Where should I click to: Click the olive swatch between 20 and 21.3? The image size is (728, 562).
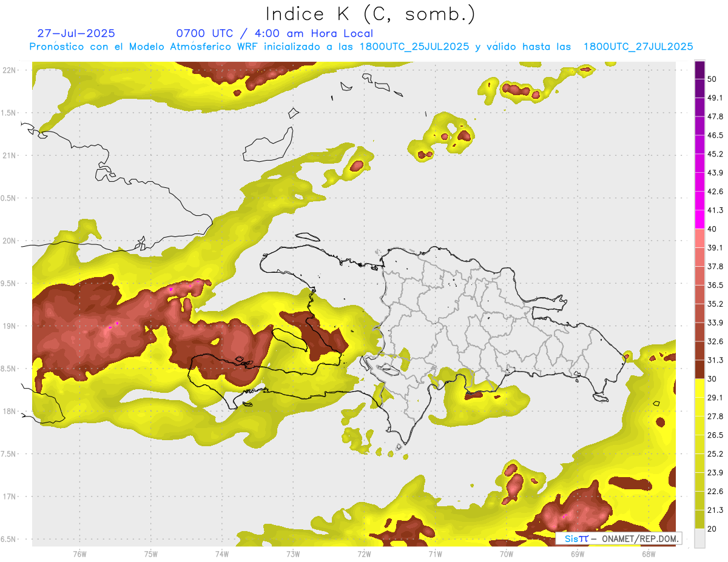pos(699,519)
